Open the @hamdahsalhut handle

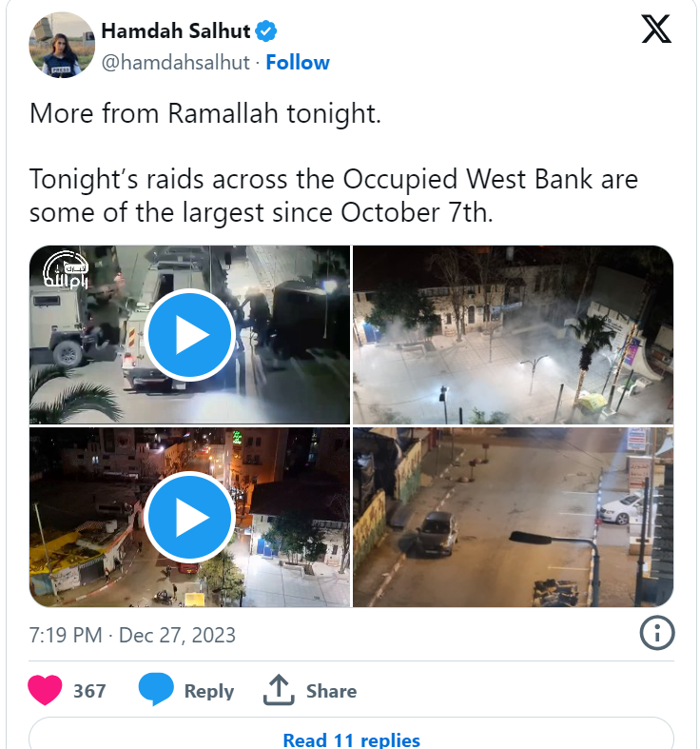pyautogui.click(x=175, y=63)
